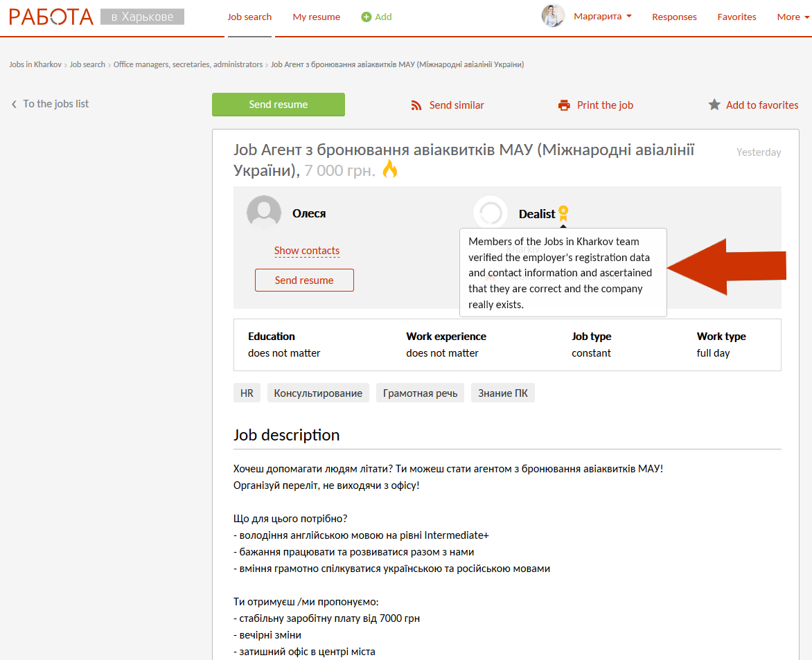The height and width of the screenshot is (660, 812).
Task: Select the Консультирование skill tag
Action: tap(318, 393)
